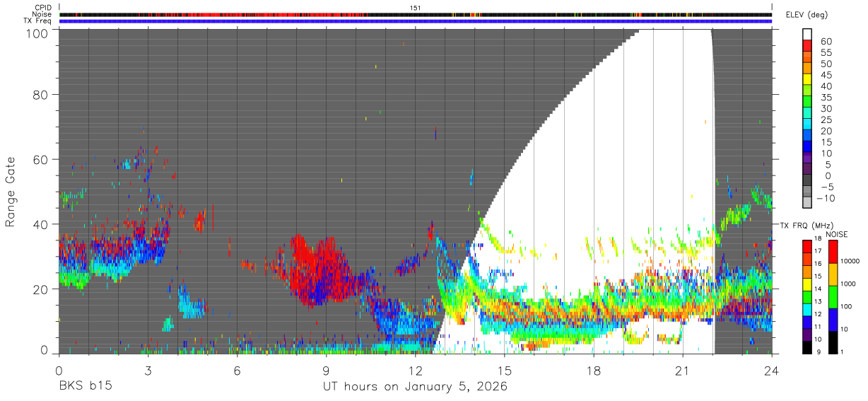Image resolution: width=868 pixels, height=401 pixels.
Task: Pick the black bottom segment of TX FRQ colorbar
Action: coord(807,347)
